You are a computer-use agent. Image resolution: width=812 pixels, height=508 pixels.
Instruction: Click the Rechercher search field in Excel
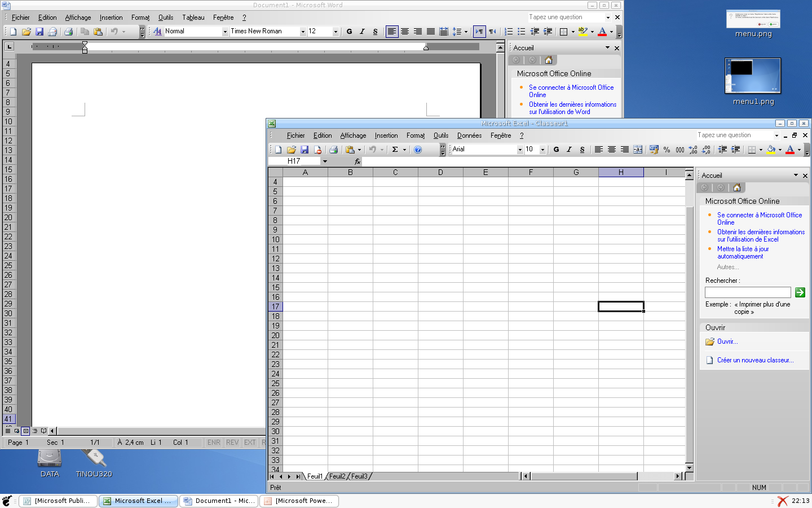pyautogui.click(x=748, y=292)
